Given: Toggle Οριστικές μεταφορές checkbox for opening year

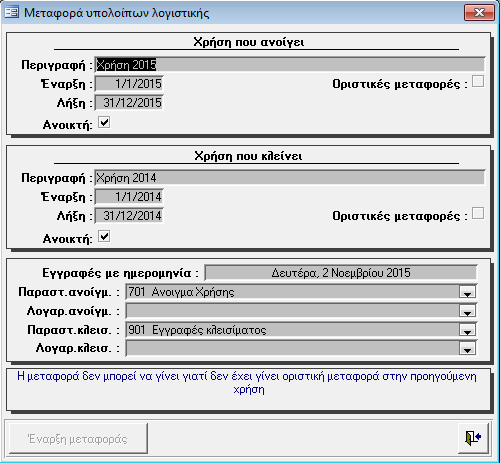Looking at the screenshot, I should [x=478, y=81].
